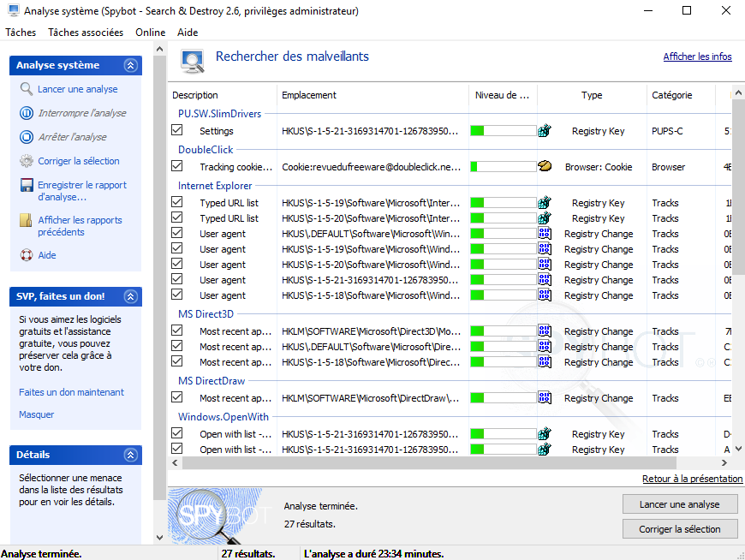Click registry key icon of HKUS\S-1-5-19 Typed URL list

tap(545, 203)
